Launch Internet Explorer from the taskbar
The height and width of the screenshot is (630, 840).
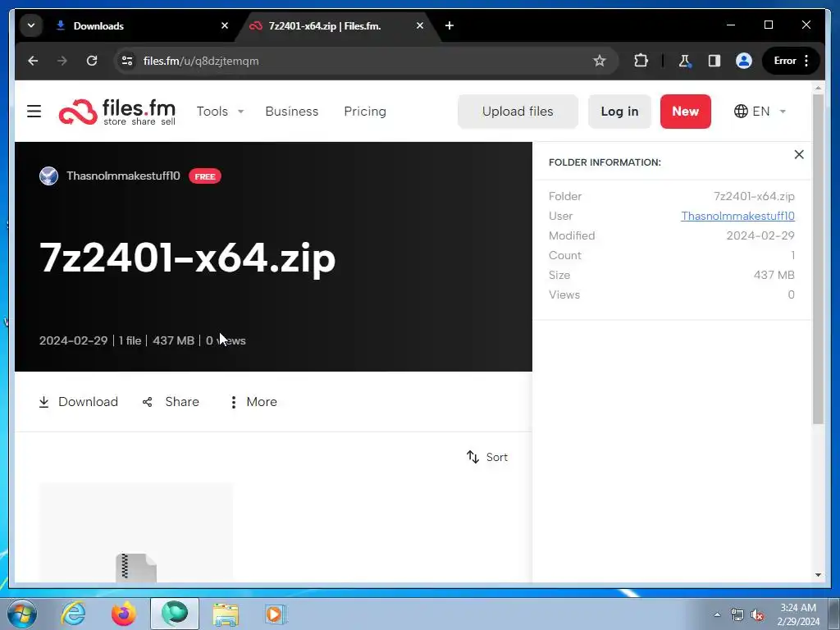[73, 614]
